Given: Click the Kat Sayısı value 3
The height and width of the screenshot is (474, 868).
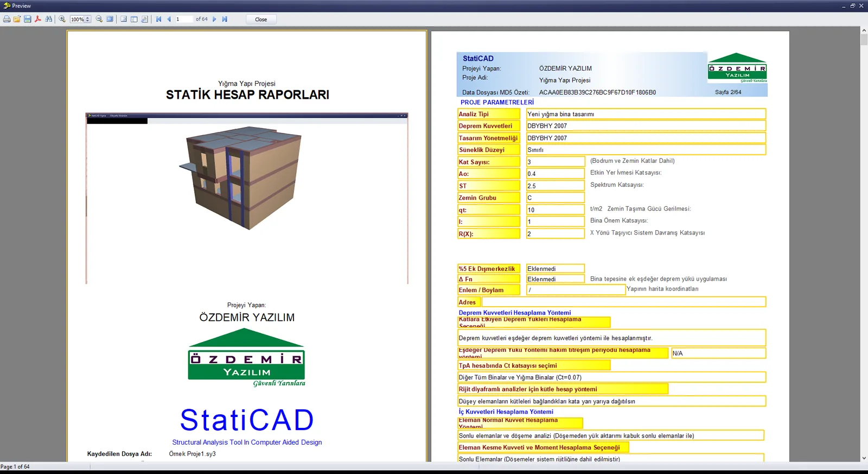Looking at the screenshot, I should coord(556,162).
